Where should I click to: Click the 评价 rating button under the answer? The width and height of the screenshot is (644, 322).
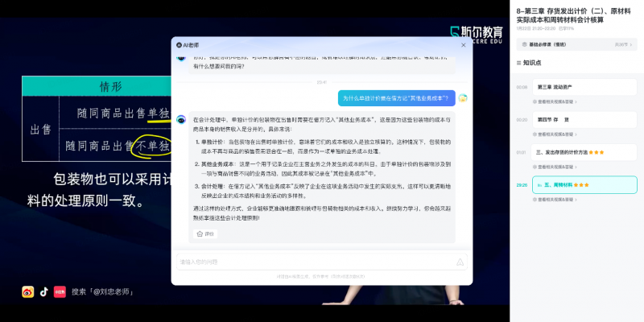tap(205, 234)
